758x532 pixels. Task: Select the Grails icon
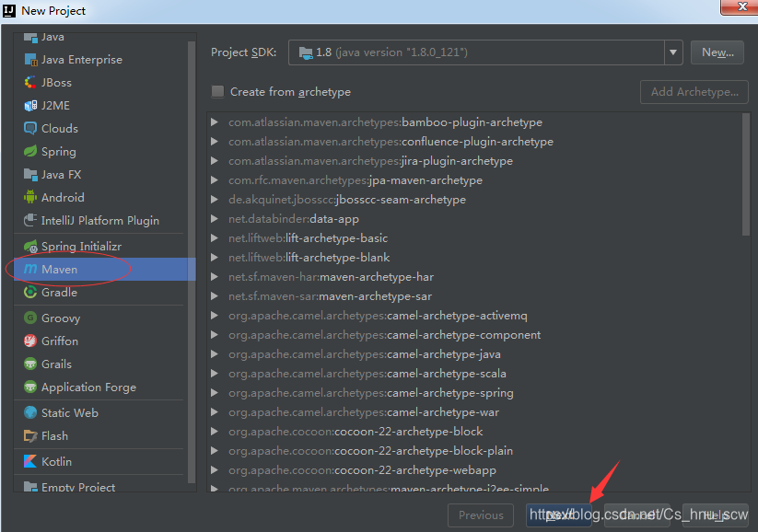click(30, 364)
